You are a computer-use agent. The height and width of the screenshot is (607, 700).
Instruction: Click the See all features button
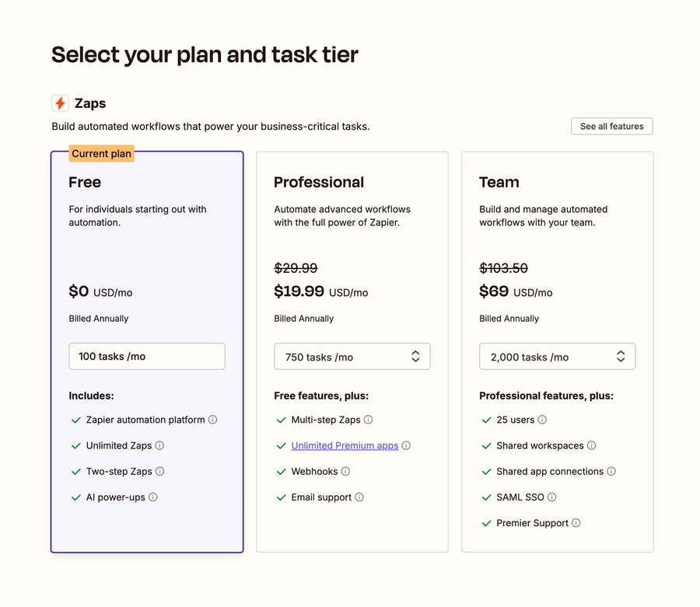pyautogui.click(x=611, y=126)
